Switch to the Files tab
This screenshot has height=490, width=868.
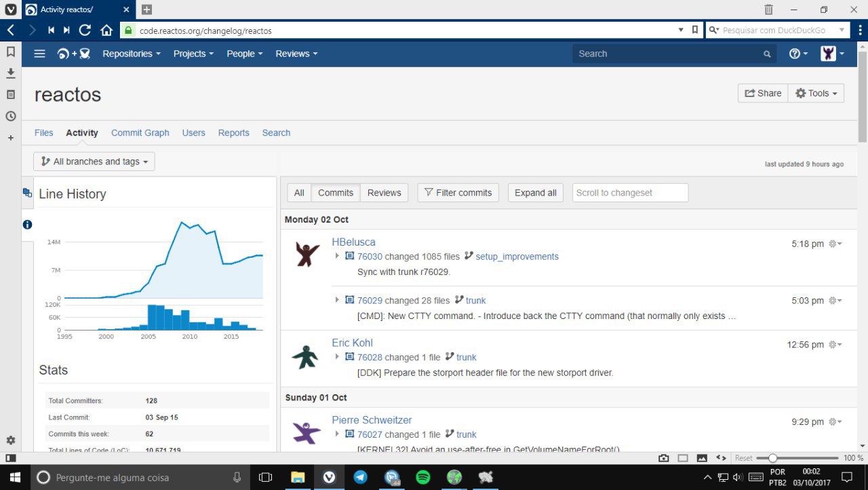pos(43,133)
